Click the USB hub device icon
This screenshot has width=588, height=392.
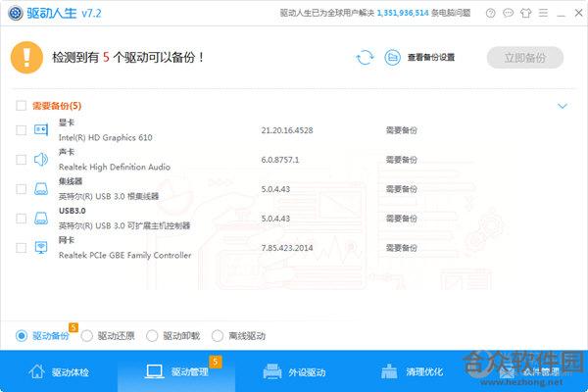coord(41,189)
